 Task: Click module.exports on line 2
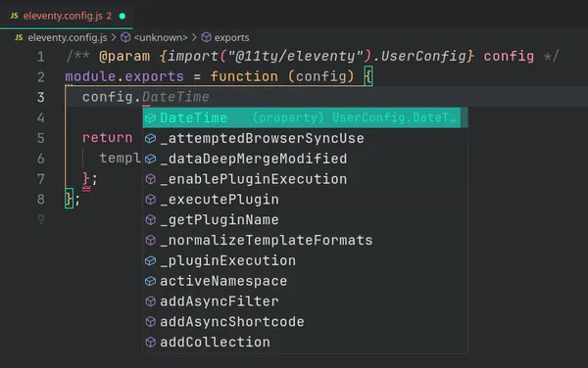pyautogui.click(x=124, y=76)
